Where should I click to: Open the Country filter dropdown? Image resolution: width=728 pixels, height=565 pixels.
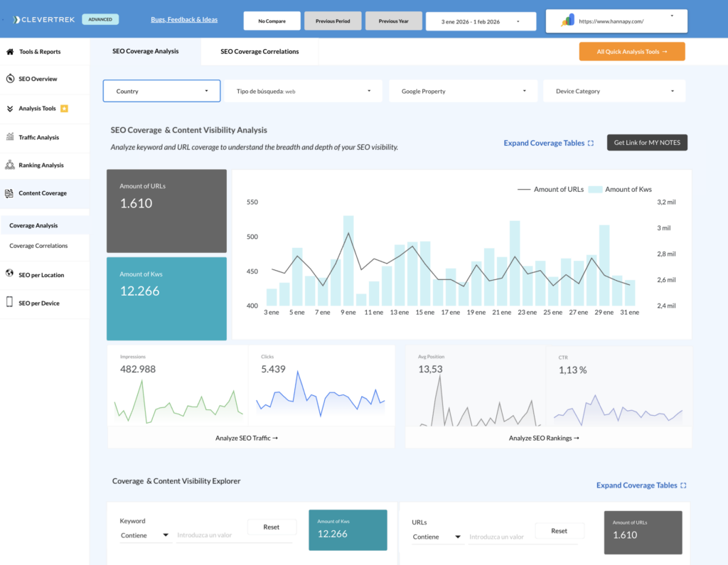pos(161,91)
